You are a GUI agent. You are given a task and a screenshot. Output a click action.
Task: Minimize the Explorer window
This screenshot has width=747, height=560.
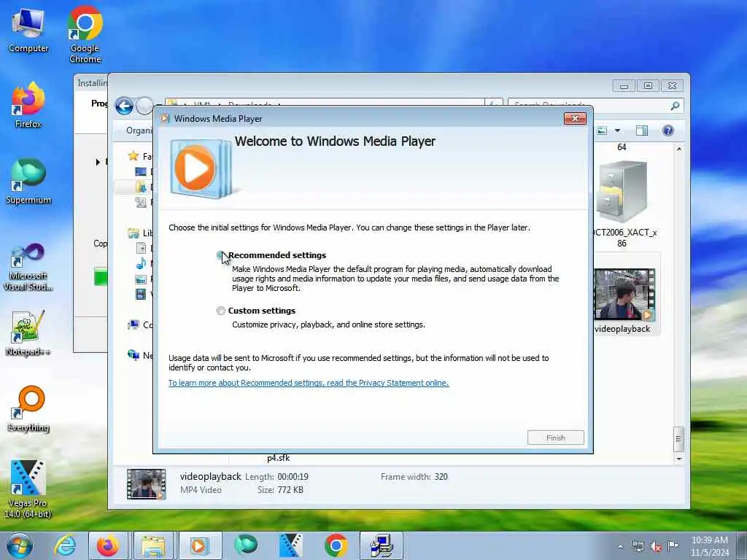pyautogui.click(x=624, y=86)
